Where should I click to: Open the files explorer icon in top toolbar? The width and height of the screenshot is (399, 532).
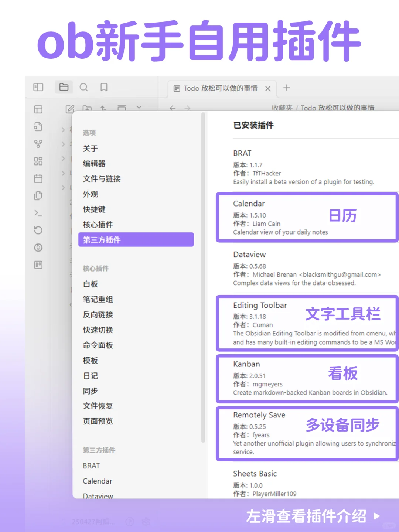(64, 87)
